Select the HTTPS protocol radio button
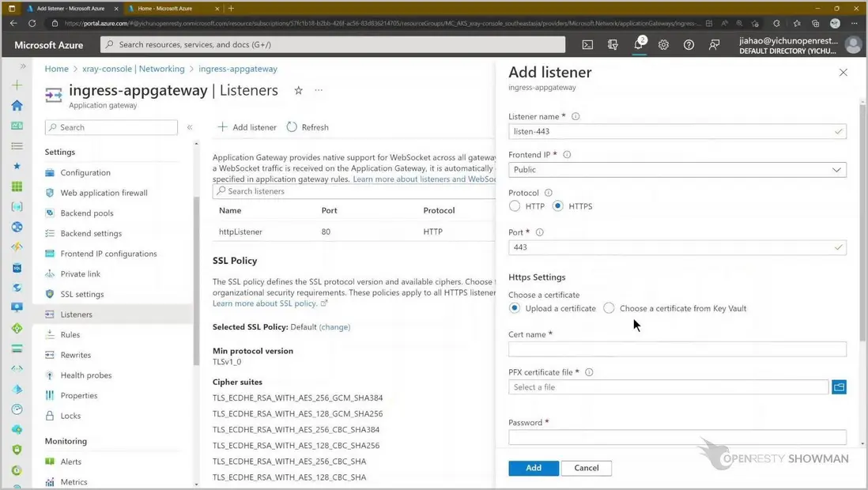The image size is (868, 490). [558, 206]
